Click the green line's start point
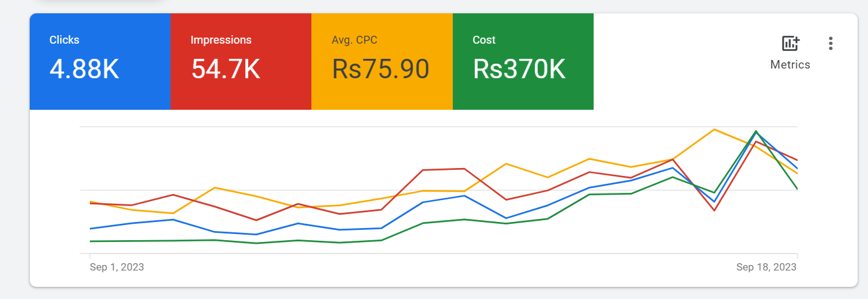 pyautogui.click(x=90, y=241)
